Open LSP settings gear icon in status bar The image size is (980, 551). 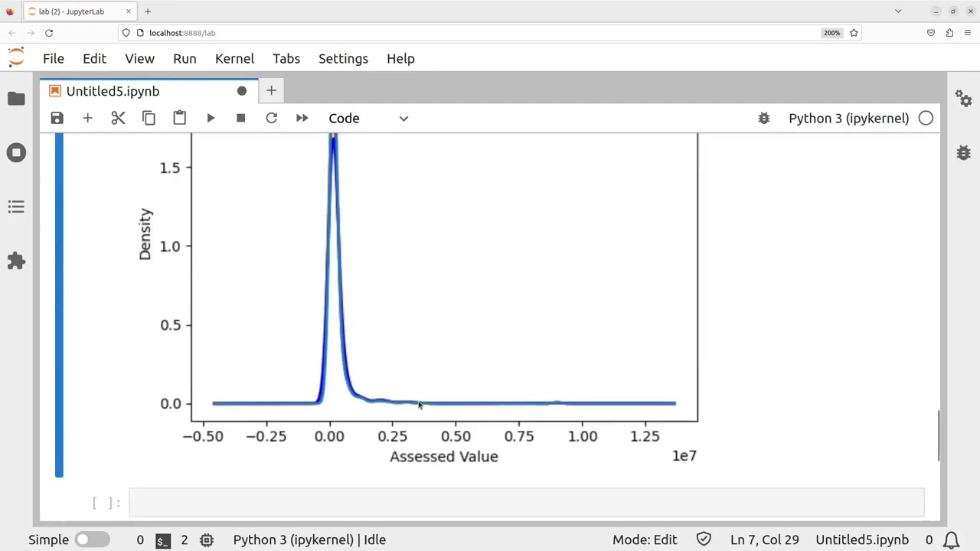pos(207,540)
